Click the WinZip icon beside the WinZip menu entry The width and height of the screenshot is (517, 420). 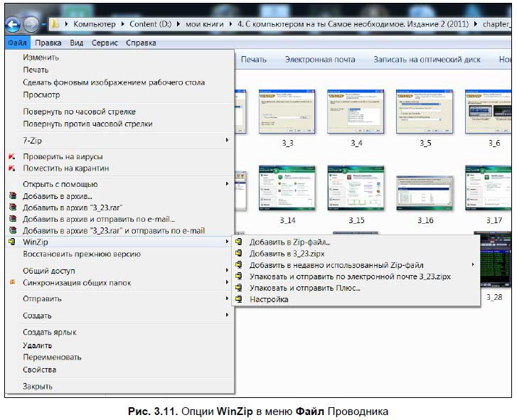tap(12, 242)
